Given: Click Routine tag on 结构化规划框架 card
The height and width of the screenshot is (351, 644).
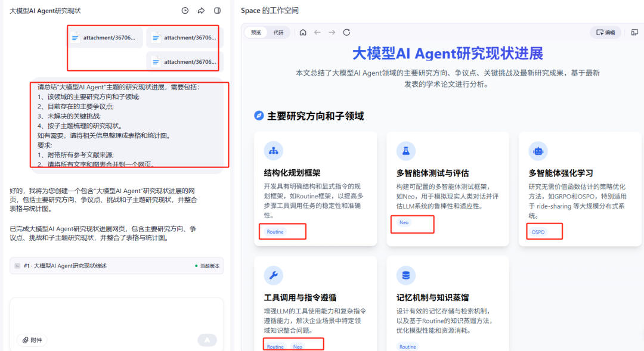Looking at the screenshot, I should pos(275,232).
